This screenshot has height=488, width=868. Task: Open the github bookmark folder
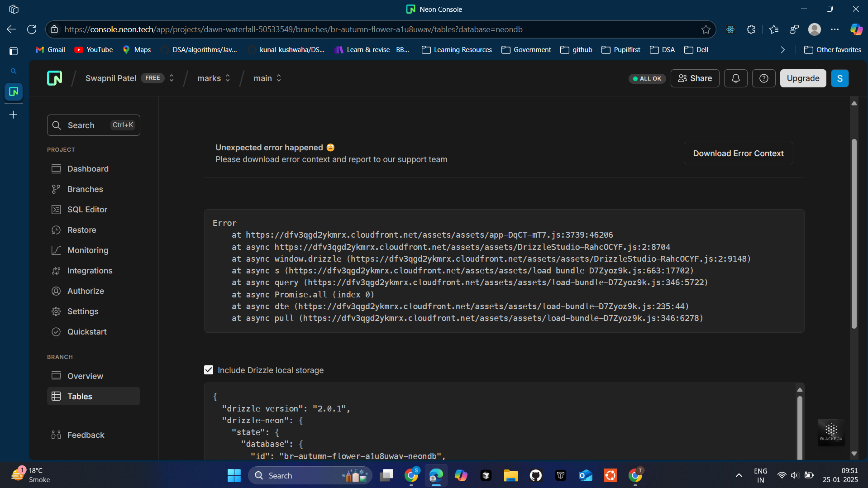pyautogui.click(x=576, y=50)
